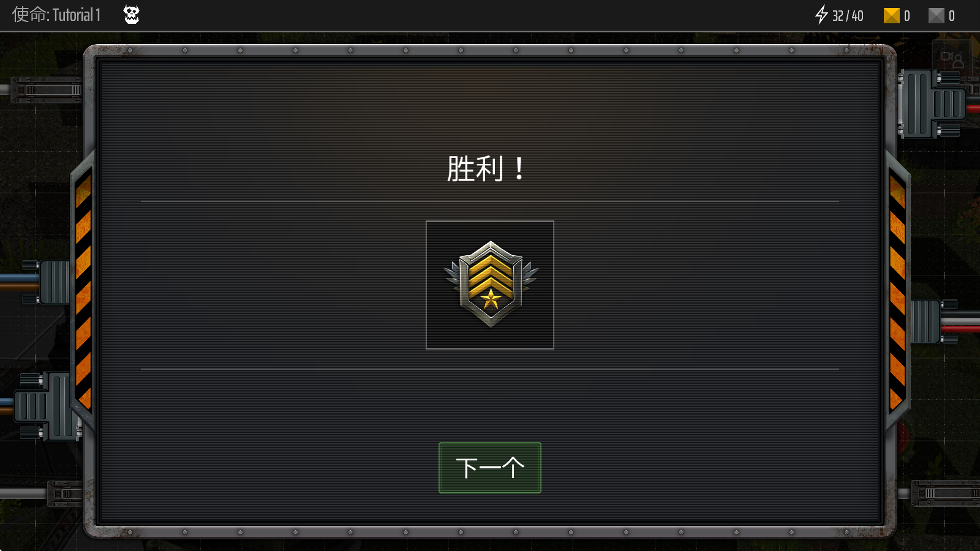Screen dimensions: 980x551
Task: Click the silver wing on the badge's left
Action: pos(453,277)
